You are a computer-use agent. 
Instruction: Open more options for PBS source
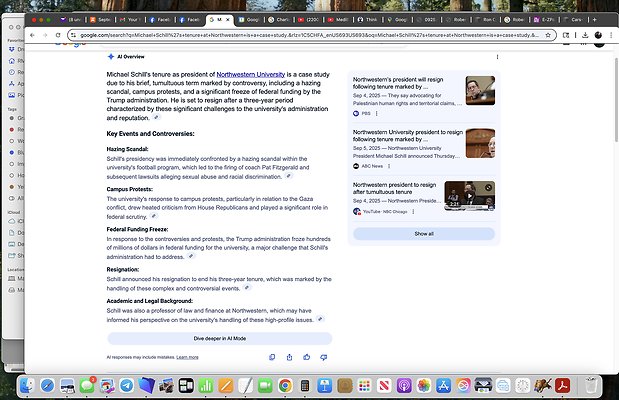(377, 113)
